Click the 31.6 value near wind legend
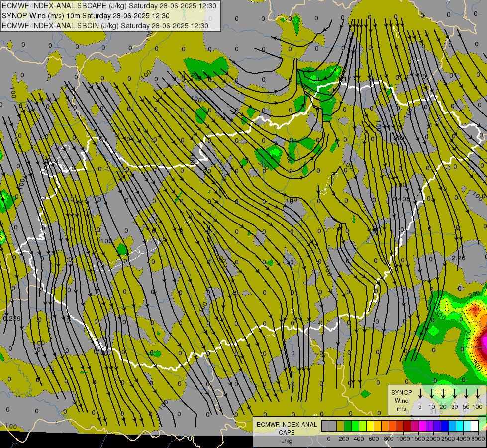 [436, 412]
